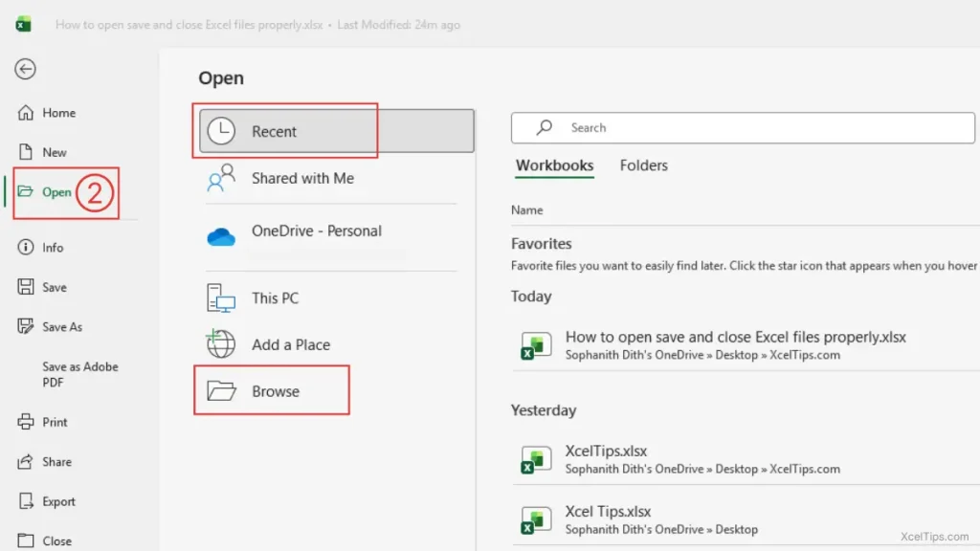
Task: Click the Excel icon beside XcelTips.xlsx
Action: (x=535, y=458)
